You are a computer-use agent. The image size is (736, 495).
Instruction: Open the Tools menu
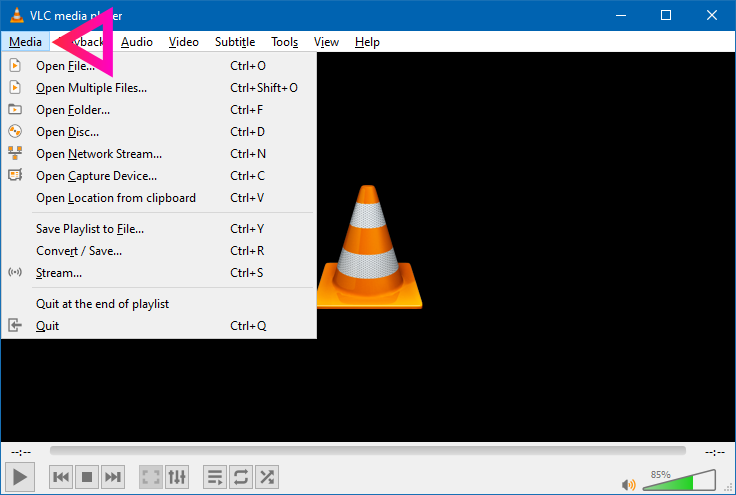(284, 42)
